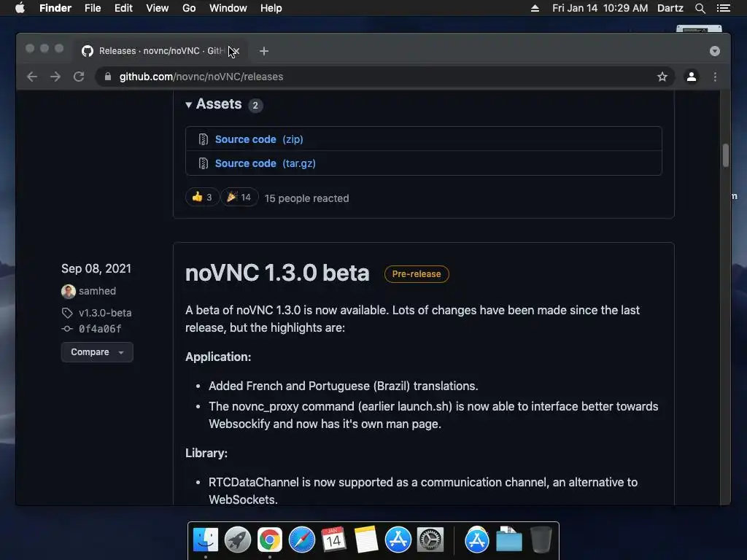Open the Chrome three-dot menu
The width and height of the screenshot is (747, 560).
(x=715, y=77)
